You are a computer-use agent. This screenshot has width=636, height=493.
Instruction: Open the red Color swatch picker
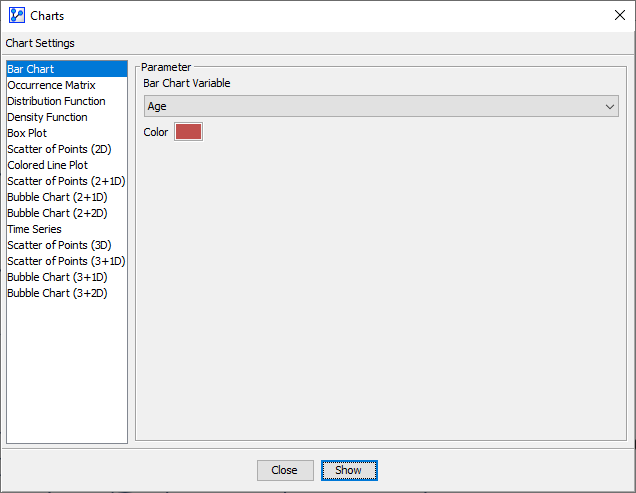[x=188, y=132]
